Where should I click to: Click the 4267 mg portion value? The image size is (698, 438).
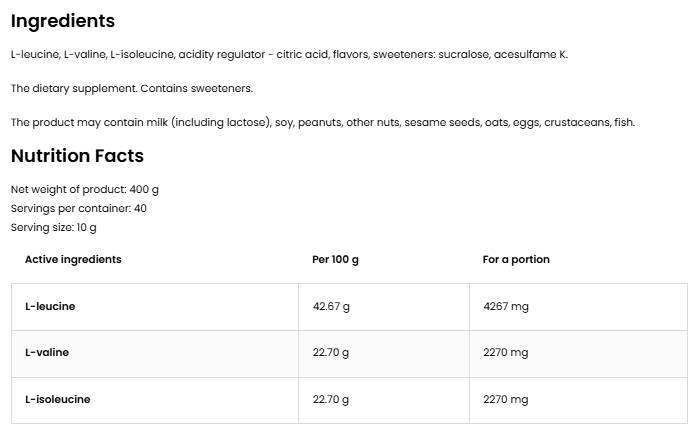coord(505,306)
